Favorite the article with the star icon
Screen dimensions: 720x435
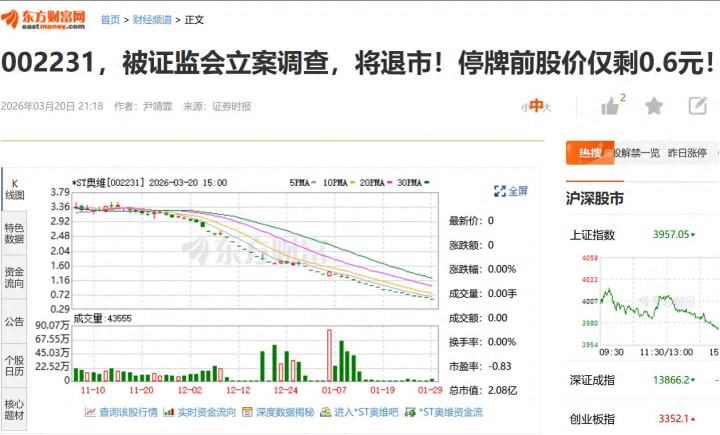tap(653, 106)
